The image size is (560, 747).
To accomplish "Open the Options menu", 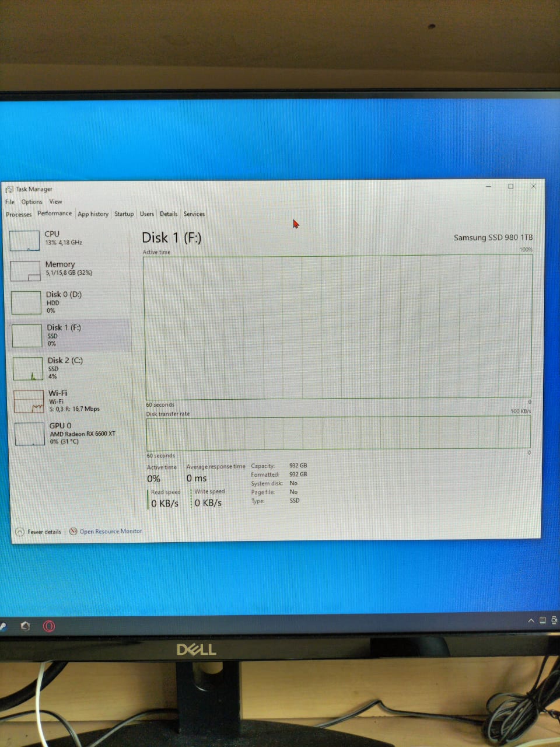I will (32, 202).
